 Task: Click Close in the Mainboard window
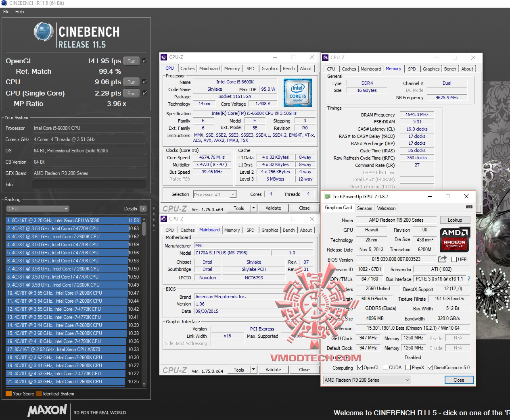[304, 370]
